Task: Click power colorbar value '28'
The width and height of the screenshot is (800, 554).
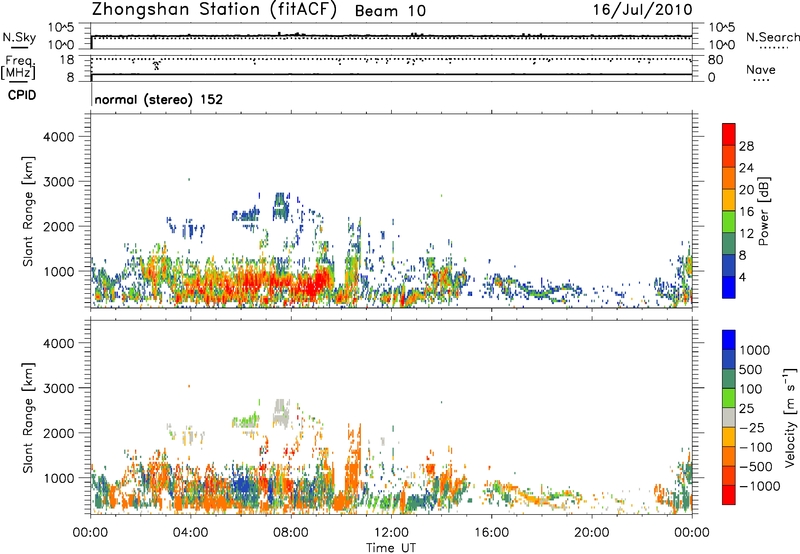Action: click(x=746, y=146)
